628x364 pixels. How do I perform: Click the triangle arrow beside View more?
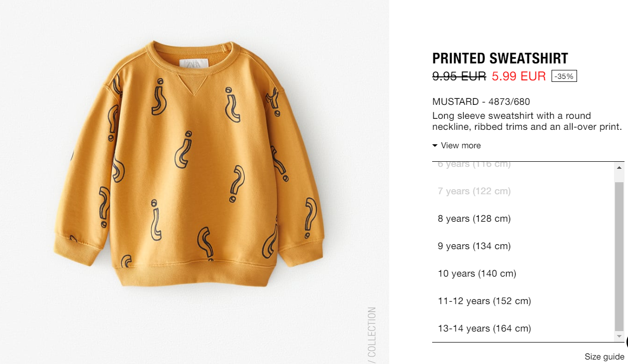tap(435, 146)
